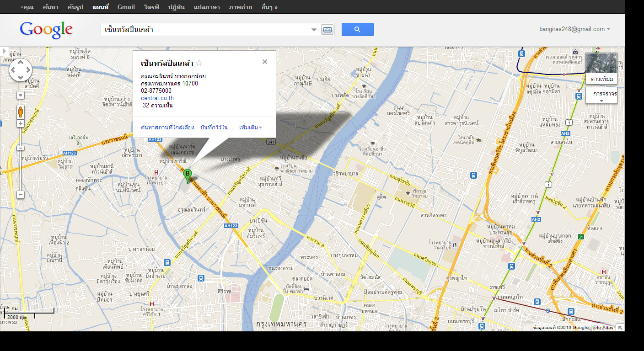Open ภาพถ่าย from the top bar
The image size is (644, 351).
click(x=241, y=7)
